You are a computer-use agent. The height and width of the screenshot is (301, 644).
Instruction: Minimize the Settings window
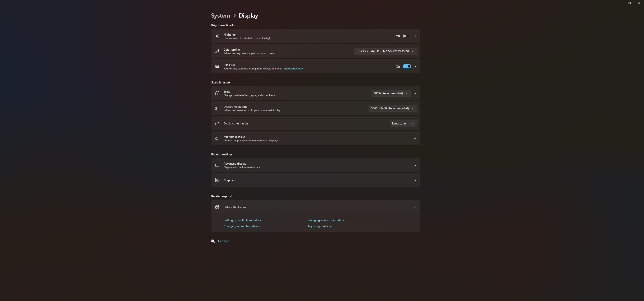(620, 3)
